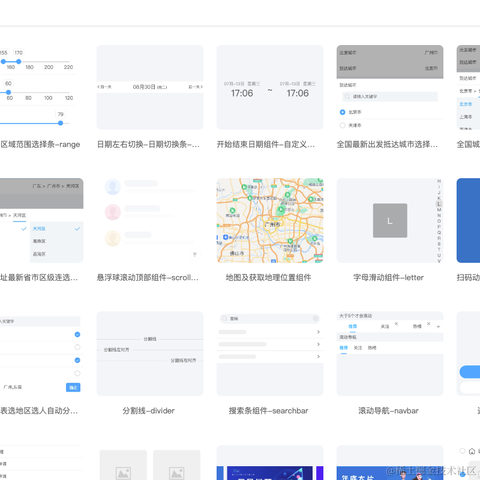Select the lower 推荐 navbar tab
Viewport: 480px width, 480px height.
[x=344, y=348]
